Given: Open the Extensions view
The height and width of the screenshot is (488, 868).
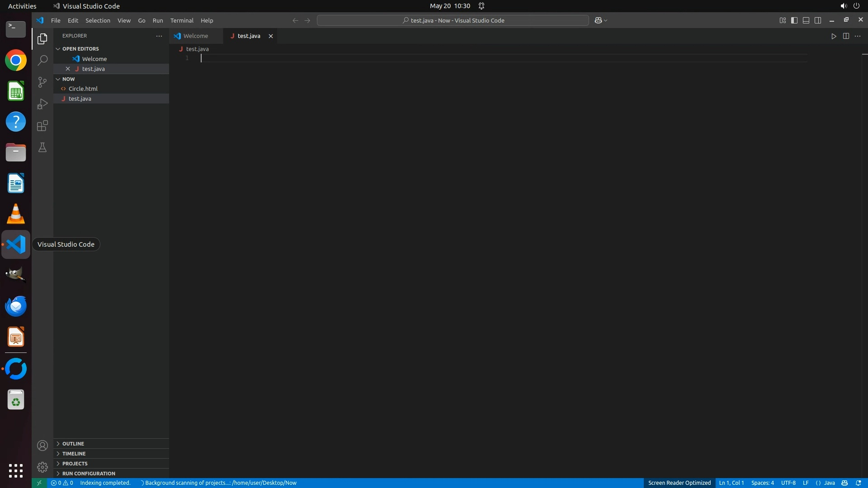Looking at the screenshot, I should (x=42, y=126).
